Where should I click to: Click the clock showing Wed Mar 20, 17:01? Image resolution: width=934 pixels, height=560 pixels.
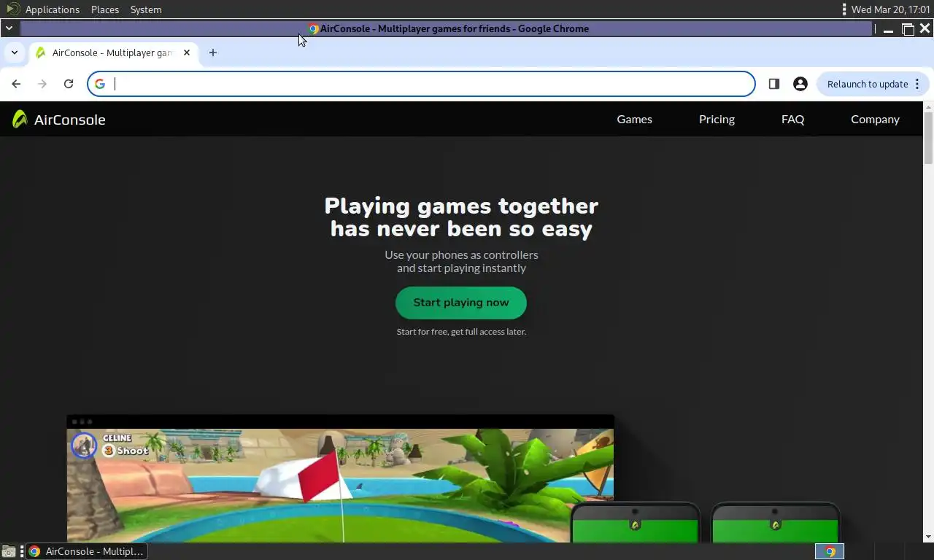click(x=890, y=9)
